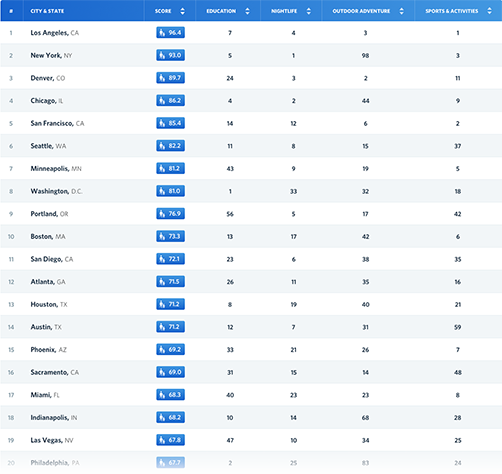Click New York 93.0 score badge
The height and width of the screenshot is (474, 502).
pos(170,55)
